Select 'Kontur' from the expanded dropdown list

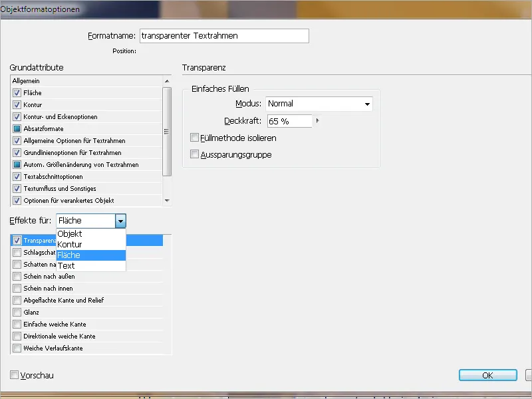click(x=70, y=244)
